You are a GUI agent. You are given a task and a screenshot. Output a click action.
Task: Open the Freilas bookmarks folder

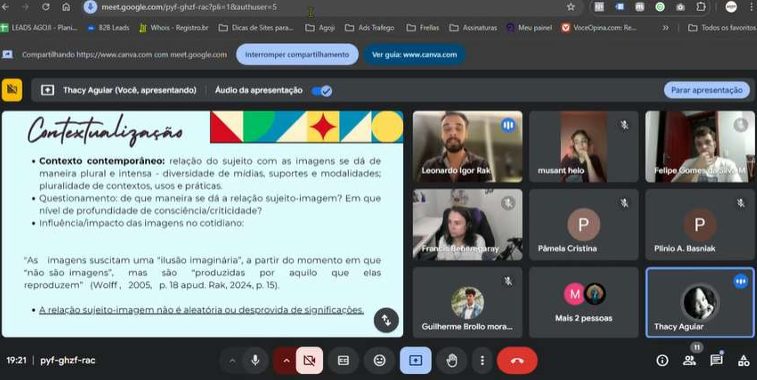click(423, 28)
